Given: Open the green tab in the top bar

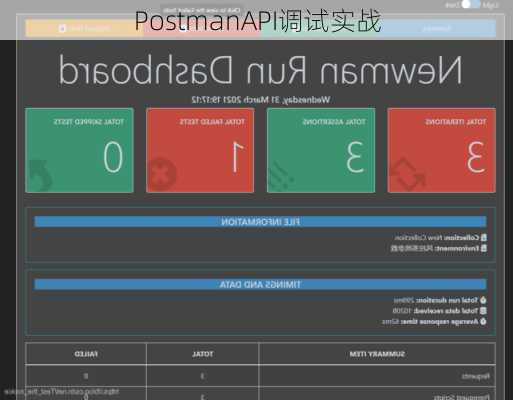Looking at the screenshot, I should (x=320, y=28).
